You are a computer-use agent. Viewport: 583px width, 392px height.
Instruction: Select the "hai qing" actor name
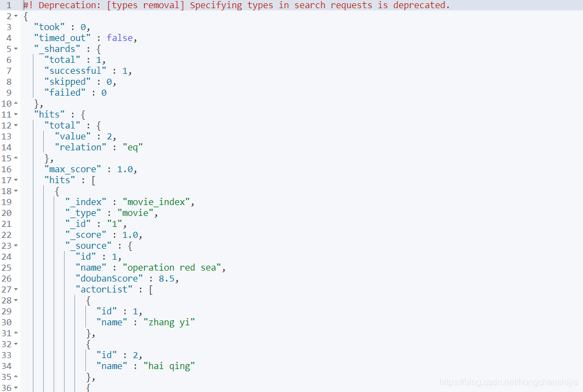coord(169,366)
